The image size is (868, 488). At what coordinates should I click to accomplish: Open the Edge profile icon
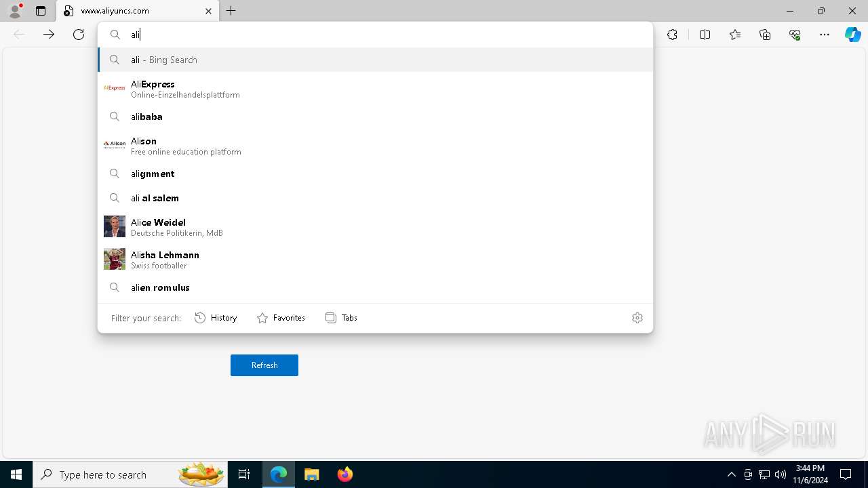pos(15,11)
